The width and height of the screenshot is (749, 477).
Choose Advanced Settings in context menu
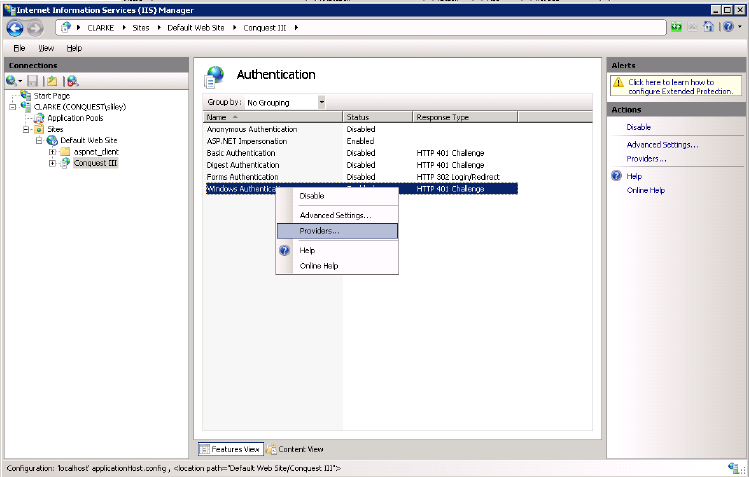[337, 215]
